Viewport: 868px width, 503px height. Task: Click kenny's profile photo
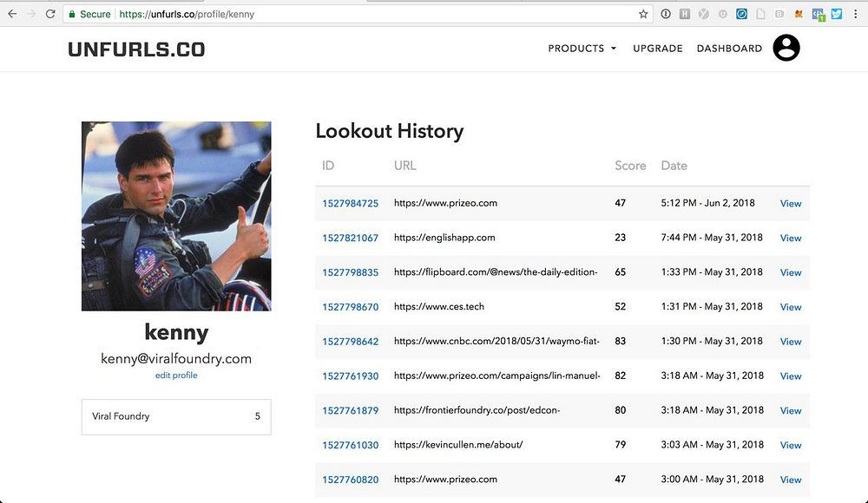176,216
